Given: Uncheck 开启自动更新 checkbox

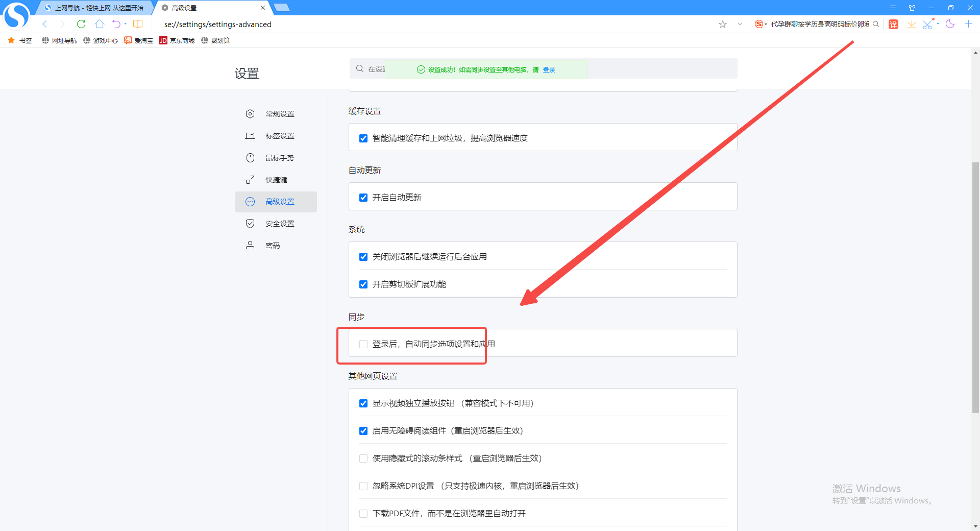Looking at the screenshot, I should point(363,198).
